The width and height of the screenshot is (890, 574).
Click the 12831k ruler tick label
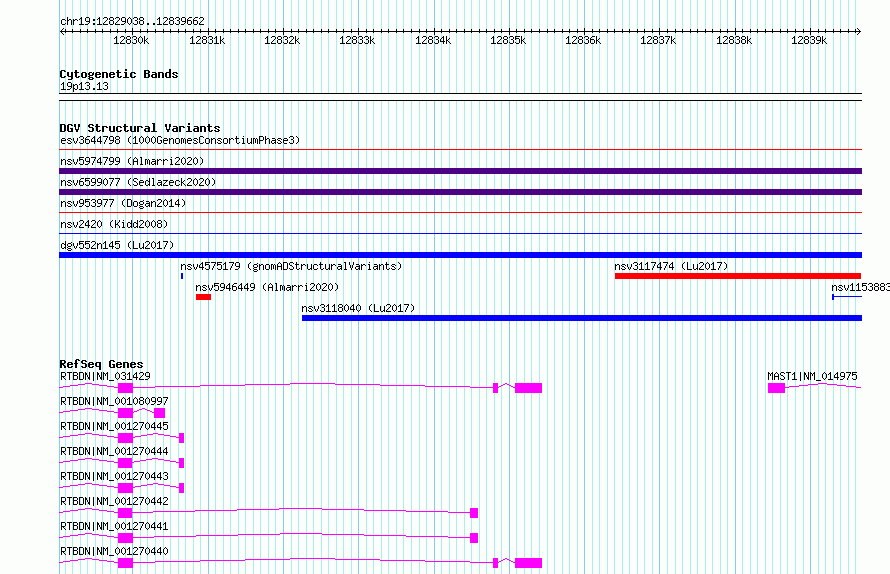[207, 40]
